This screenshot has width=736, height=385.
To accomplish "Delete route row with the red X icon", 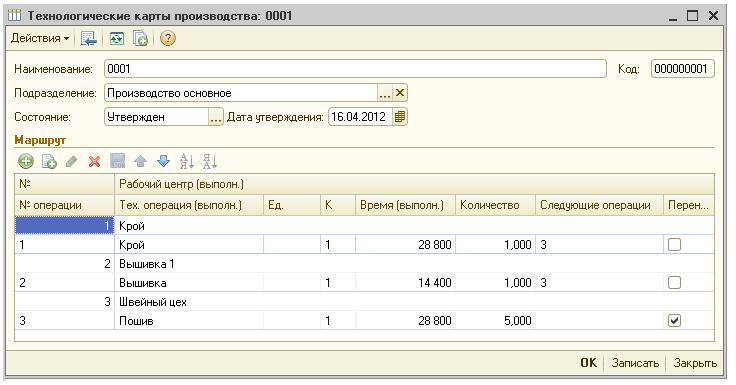I will (94, 162).
